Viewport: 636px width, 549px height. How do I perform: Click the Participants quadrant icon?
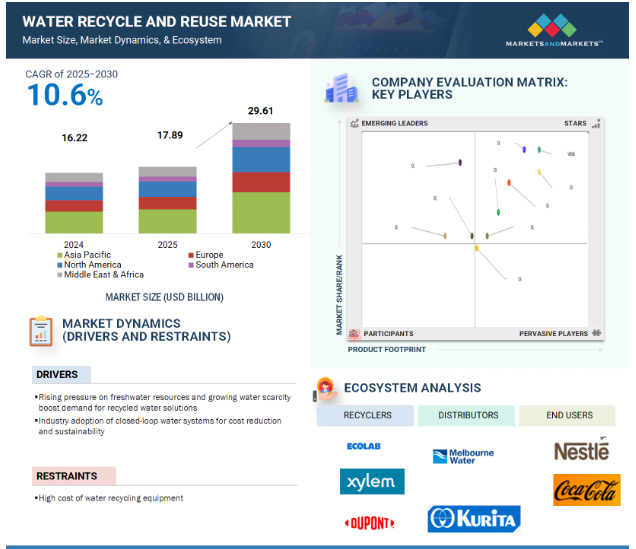355,334
